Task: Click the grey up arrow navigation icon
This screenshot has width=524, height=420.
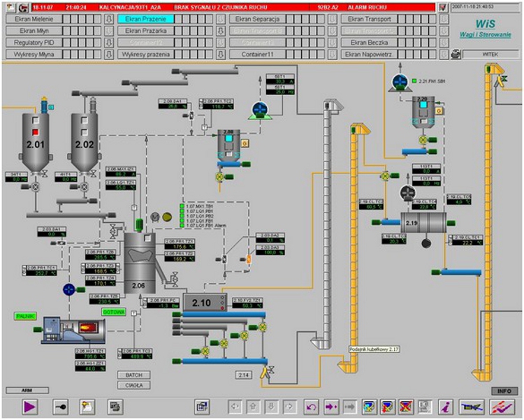Action: click(254, 407)
